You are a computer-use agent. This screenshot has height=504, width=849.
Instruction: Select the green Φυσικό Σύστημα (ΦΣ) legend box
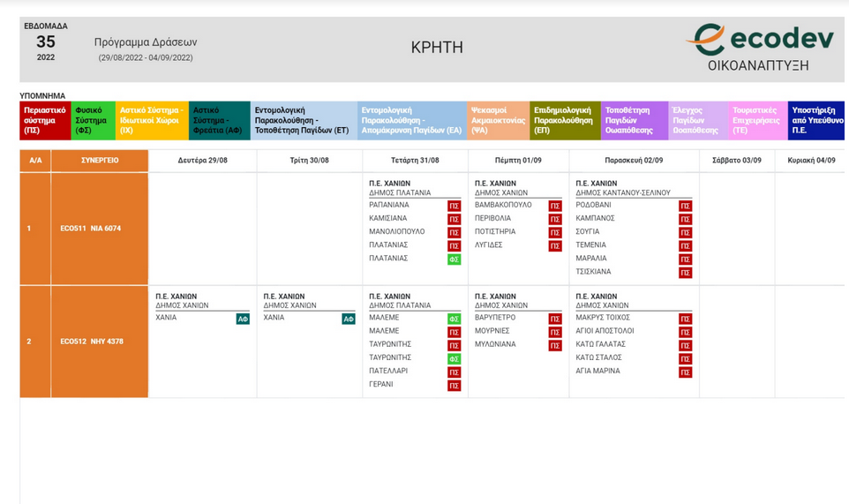click(93, 121)
